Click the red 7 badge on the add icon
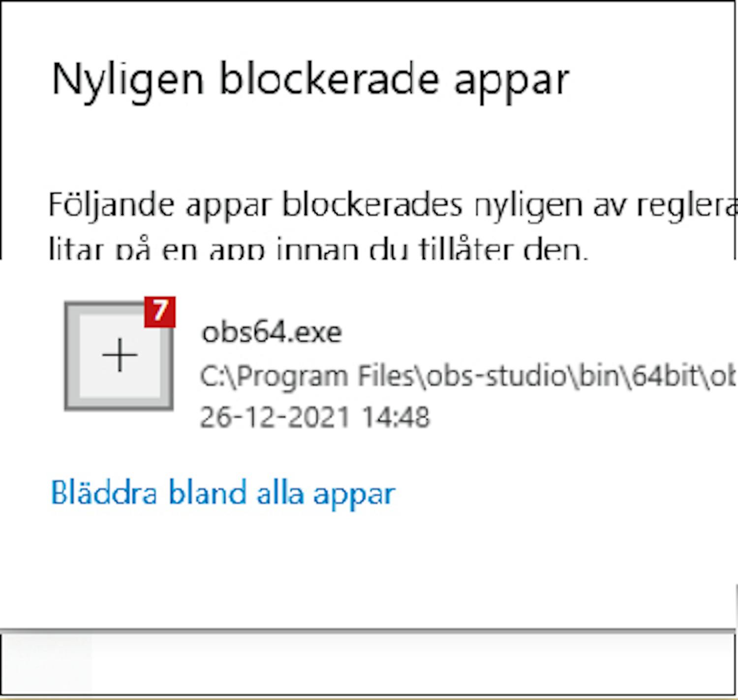Screen dimensions: 738x700 (x=160, y=311)
